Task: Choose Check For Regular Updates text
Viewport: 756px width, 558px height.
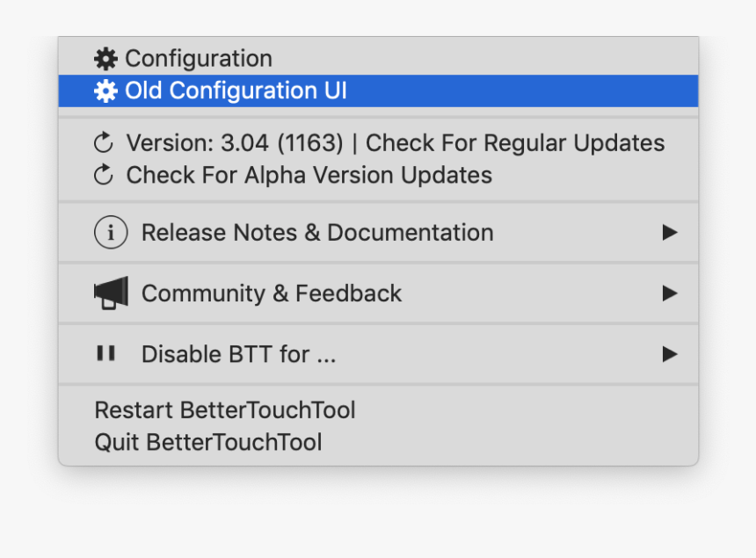Action: pos(515,142)
